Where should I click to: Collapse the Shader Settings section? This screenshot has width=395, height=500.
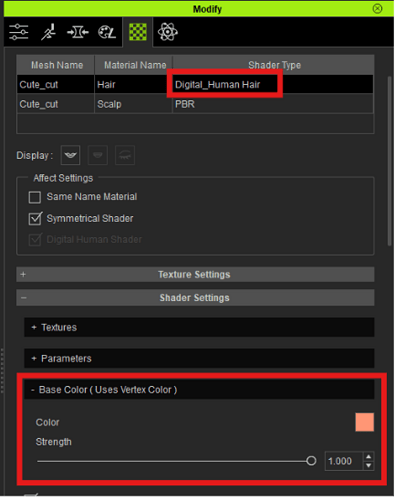[x=195, y=298]
